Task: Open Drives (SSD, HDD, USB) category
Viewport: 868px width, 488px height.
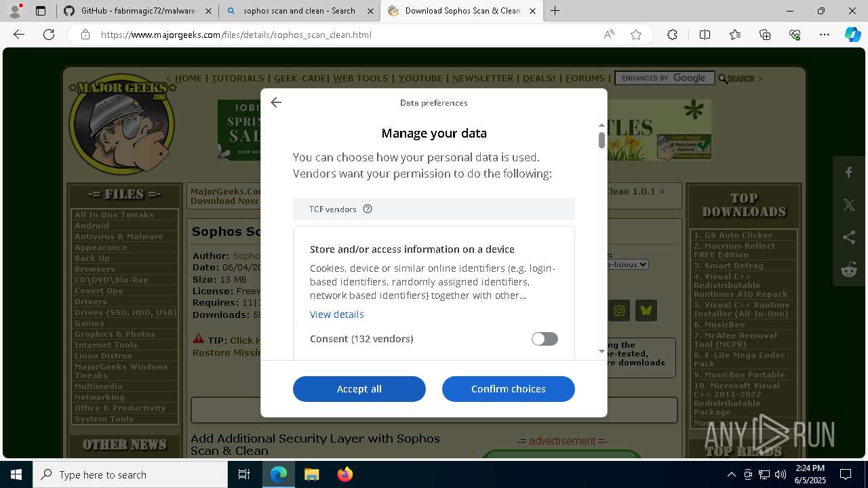Action: 125,312
